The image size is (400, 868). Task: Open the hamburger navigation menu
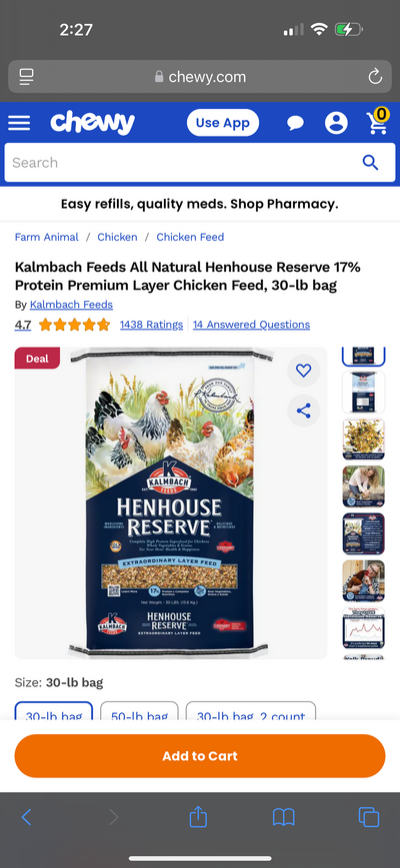tap(19, 123)
